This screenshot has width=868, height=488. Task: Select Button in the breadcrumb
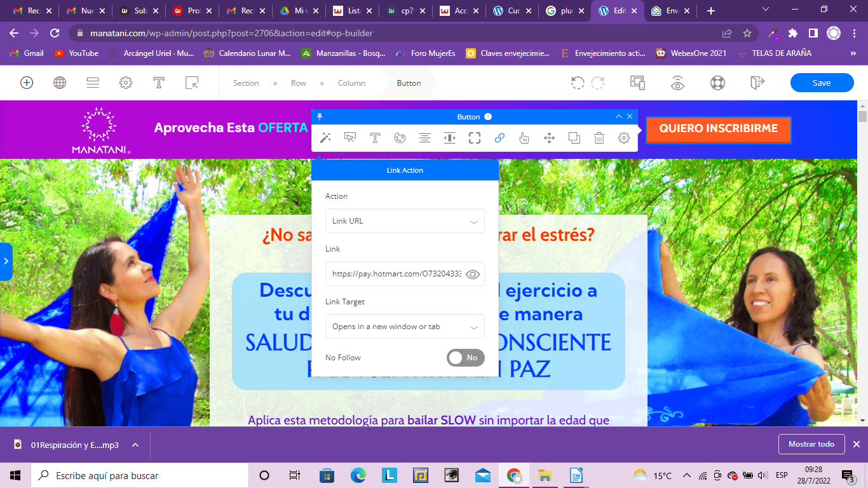pyautogui.click(x=409, y=83)
